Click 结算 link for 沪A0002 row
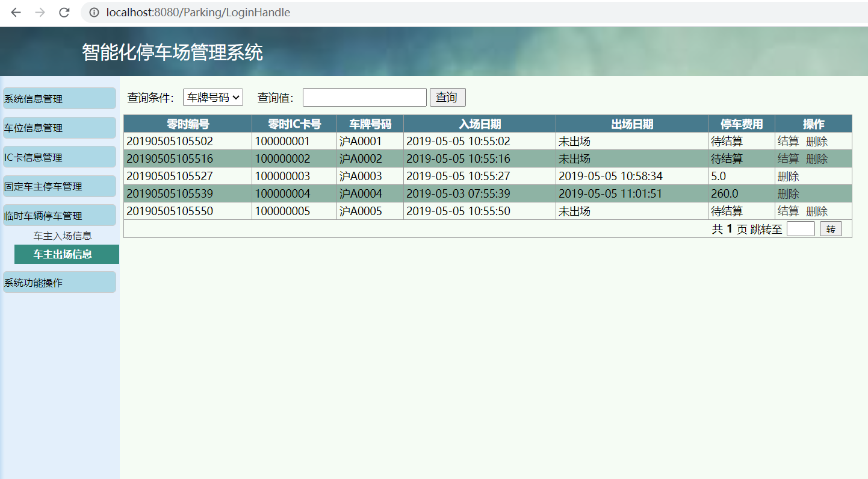The width and height of the screenshot is (868, 479). pyautogui.click(x=789, y=158)
